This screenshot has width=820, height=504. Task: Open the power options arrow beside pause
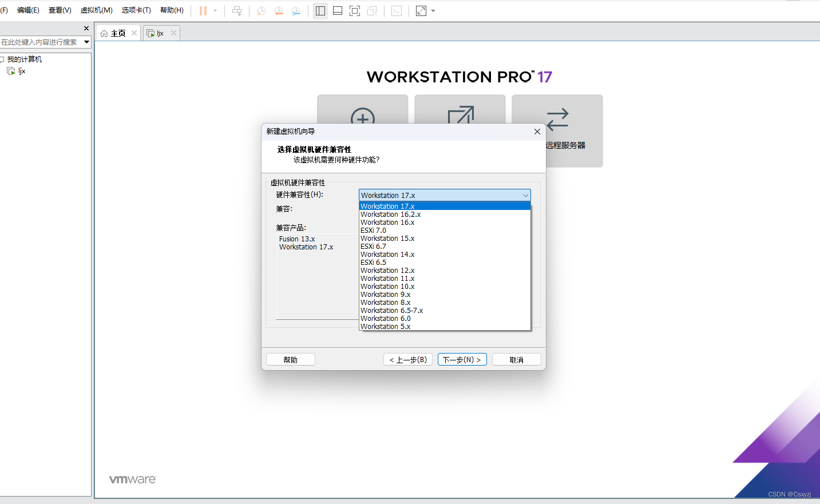[x=215, y=11]
